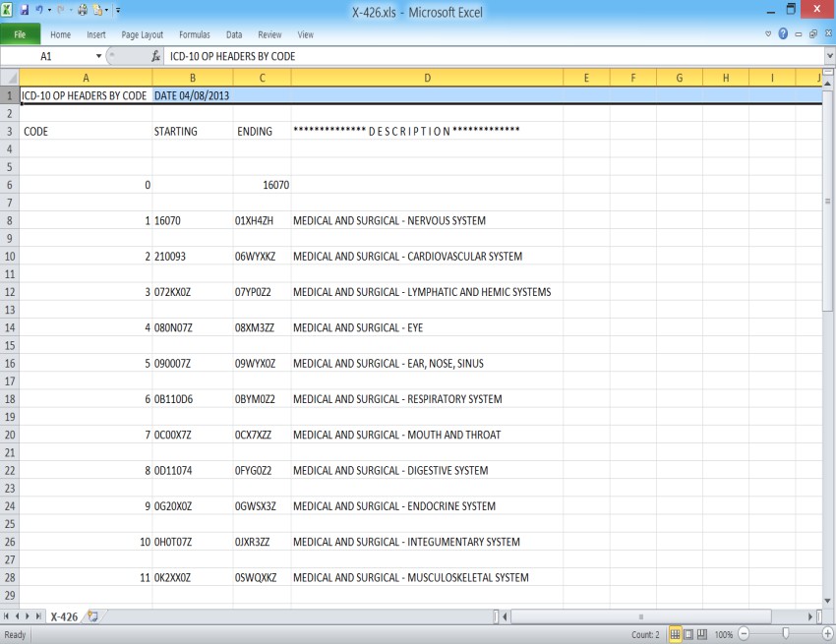
Task: Open the File tab
Action: pos(21,34)
